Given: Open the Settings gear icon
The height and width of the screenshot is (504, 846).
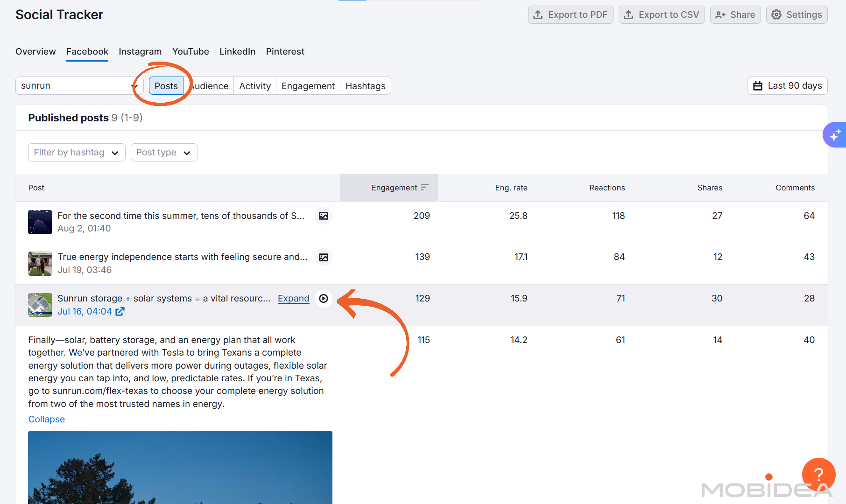Looking at the screenshot, I should 776,14.
